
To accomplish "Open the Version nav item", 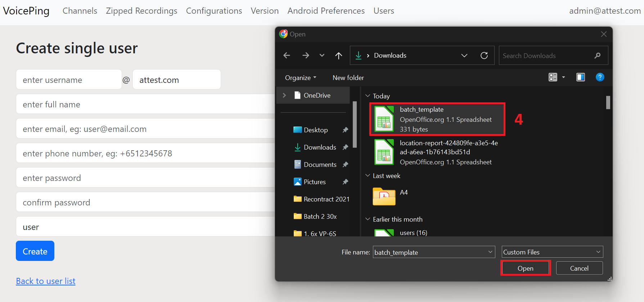I will coord(265,11).
